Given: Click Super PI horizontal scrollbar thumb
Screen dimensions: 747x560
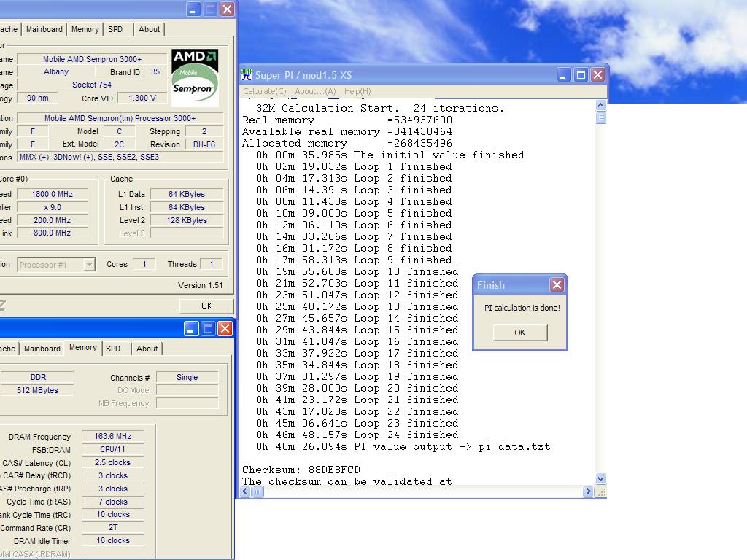Looking at the screenshot, I should click(258, 491).
